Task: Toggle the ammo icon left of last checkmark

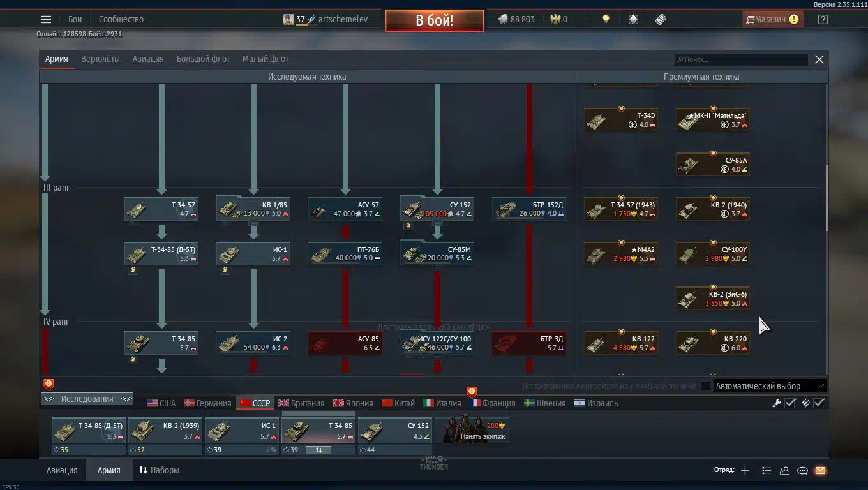Action: (x=805, y=403)
